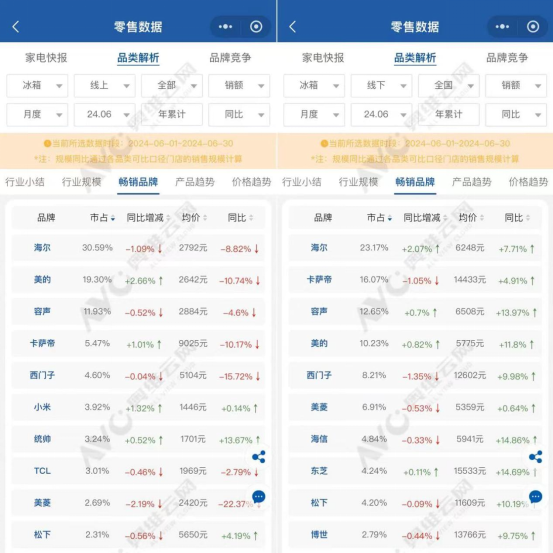This screenshot has width=553, height=553.
Task: Sort right table by 同比 column
Action: pos(517,218)
